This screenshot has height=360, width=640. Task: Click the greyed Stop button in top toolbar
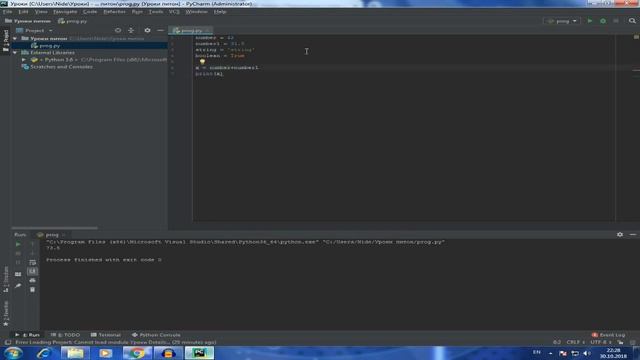(616, 21)
